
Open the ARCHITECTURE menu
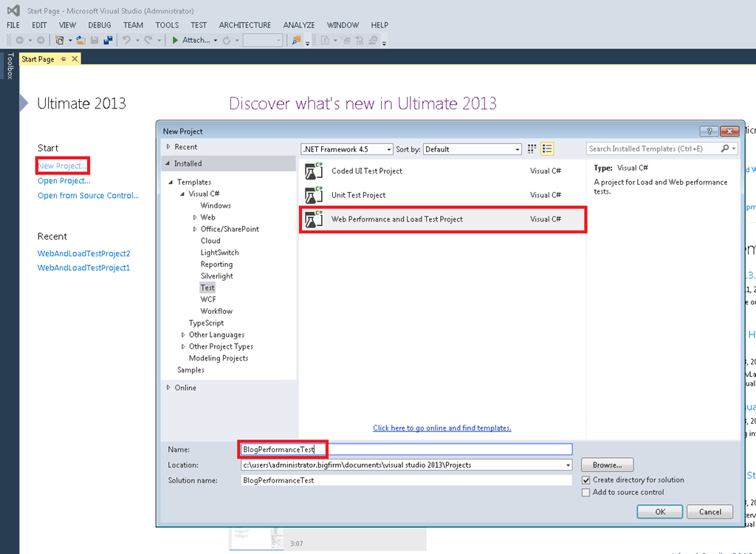point(245,25)
